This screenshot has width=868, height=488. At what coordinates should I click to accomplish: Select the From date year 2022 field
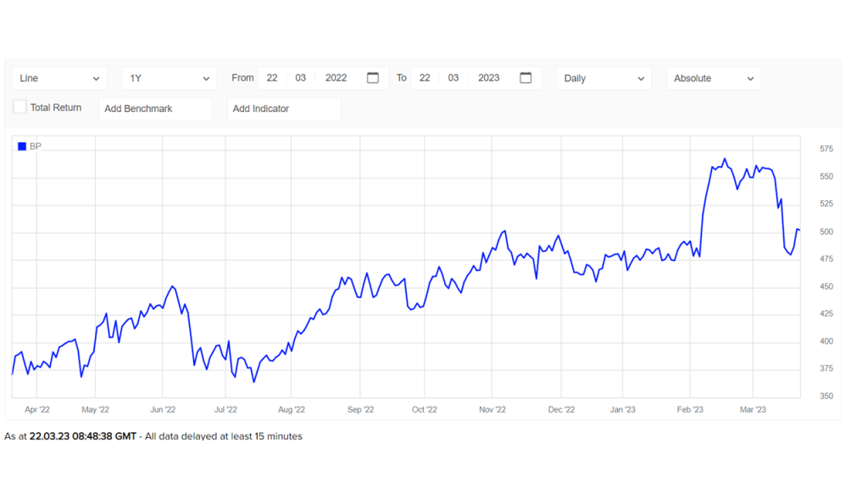click(336, 78)
